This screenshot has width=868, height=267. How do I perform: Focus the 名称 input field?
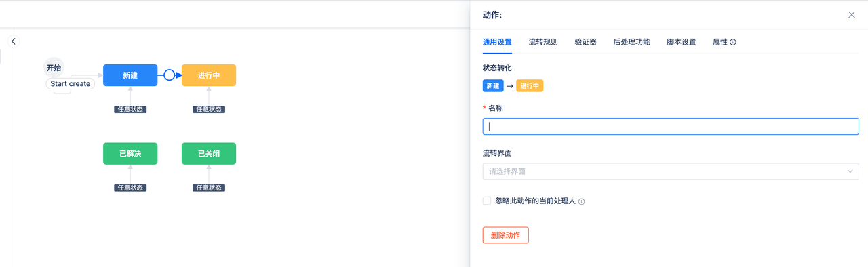tap(671, 126)
